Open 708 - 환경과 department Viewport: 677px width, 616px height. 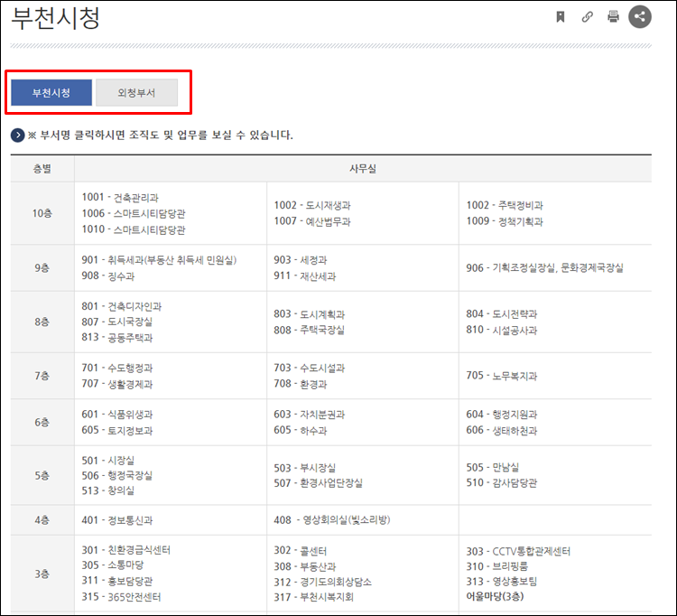[300, 384]
